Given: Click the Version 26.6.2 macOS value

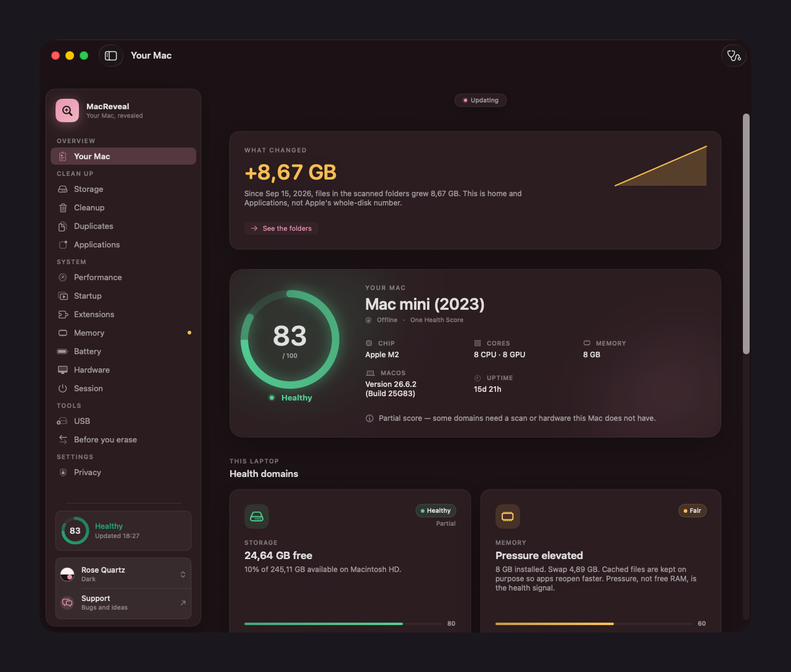Looking at the screenshot, I should tap(391, 389).
